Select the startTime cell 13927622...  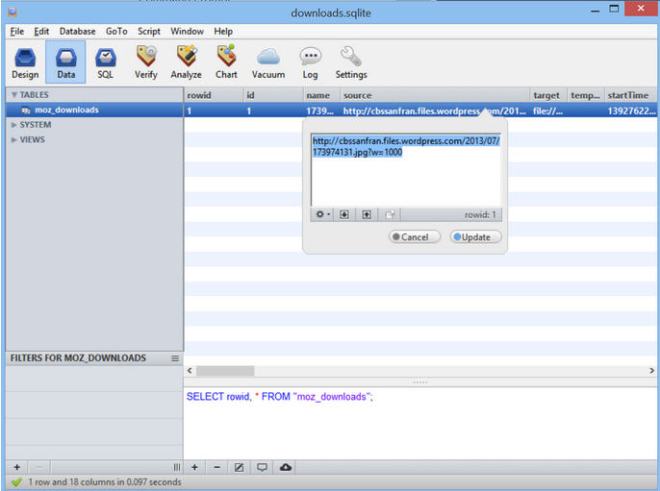click(630, 111)
